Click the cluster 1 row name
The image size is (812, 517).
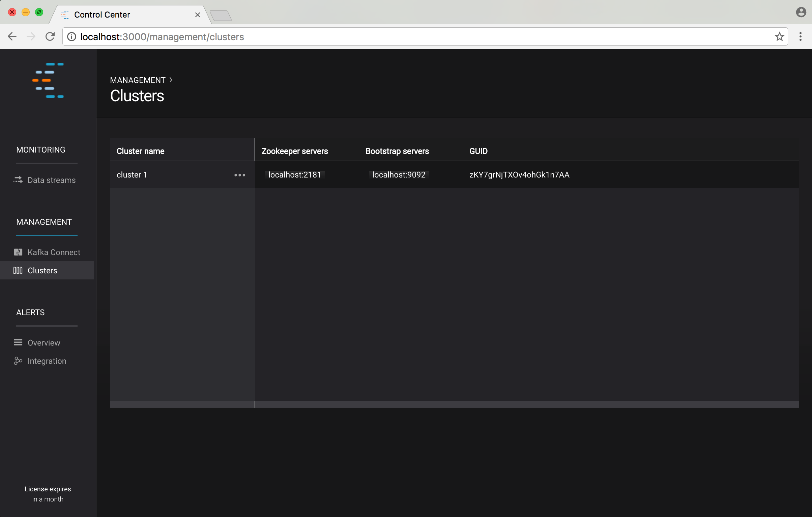click(132, 175)
